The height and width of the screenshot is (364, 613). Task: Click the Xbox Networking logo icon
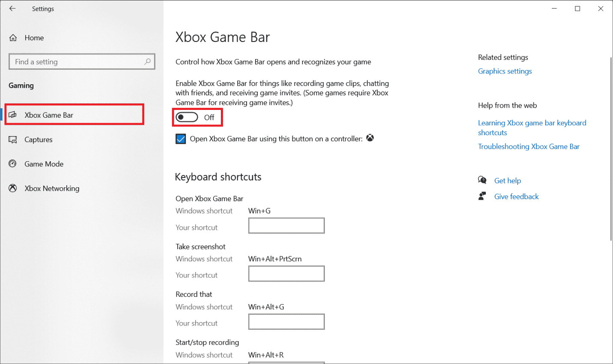13,188
